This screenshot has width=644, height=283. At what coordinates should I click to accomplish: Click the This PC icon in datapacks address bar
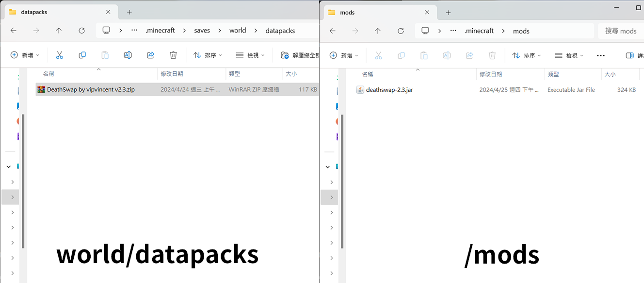[106, 30]
